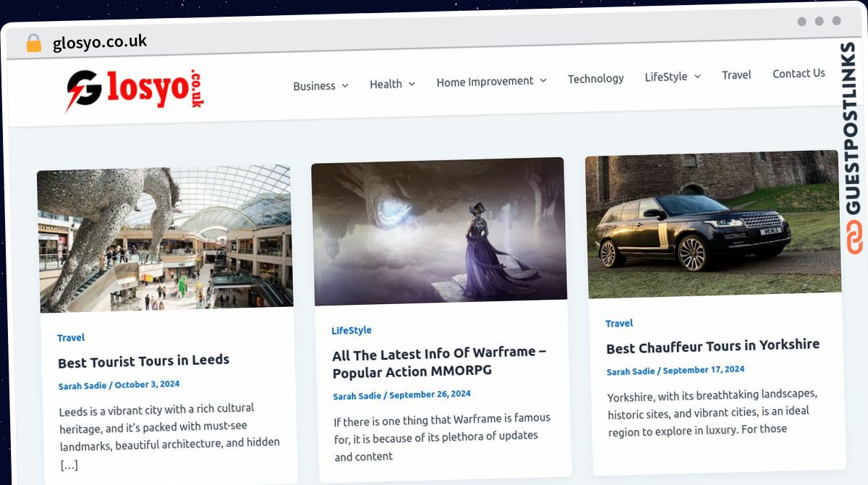Expand the Business dropdown chevron
Screen dimensions: 868x485
(345, 85)
